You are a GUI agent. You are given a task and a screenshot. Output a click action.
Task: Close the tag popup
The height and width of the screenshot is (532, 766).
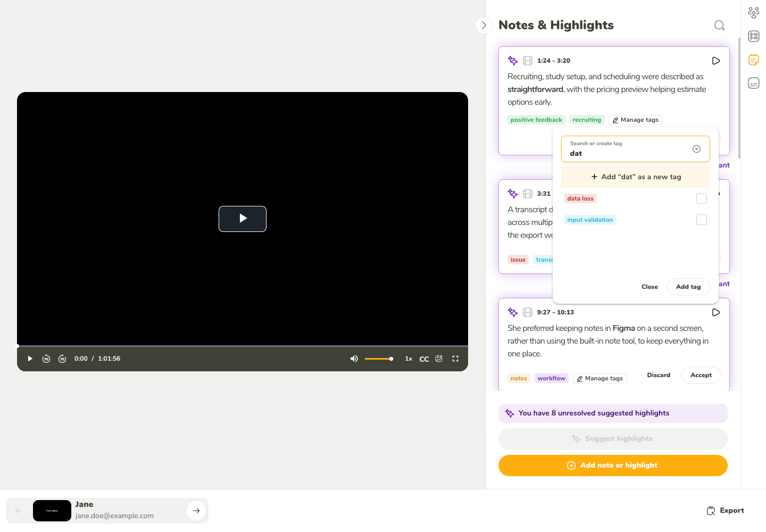coord(650,287)
